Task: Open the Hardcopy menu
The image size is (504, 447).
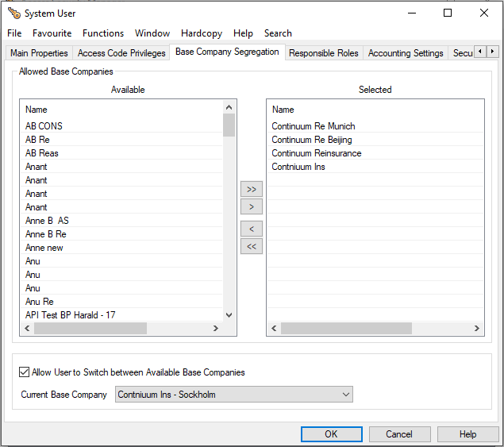Action: (x=202, y=33)
